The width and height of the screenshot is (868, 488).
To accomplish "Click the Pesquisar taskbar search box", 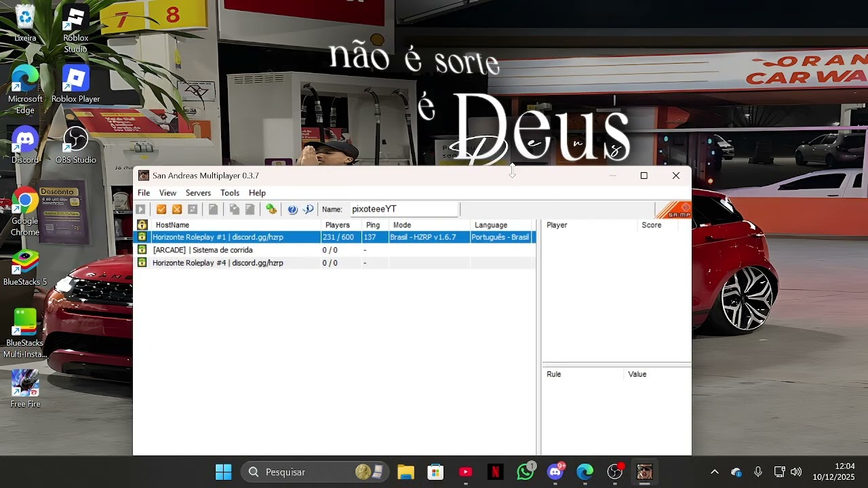I will point(315,472).
